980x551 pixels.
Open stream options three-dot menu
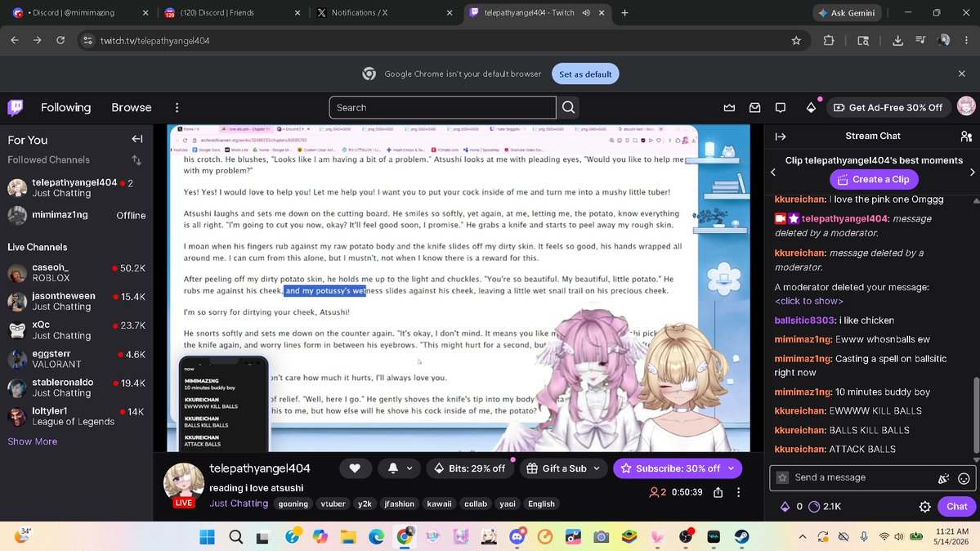(x=738, y=492)
